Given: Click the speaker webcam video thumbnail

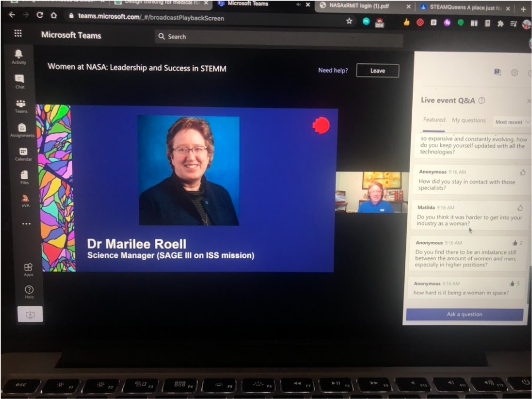Looking at the screenshot, I should [372, 192].
